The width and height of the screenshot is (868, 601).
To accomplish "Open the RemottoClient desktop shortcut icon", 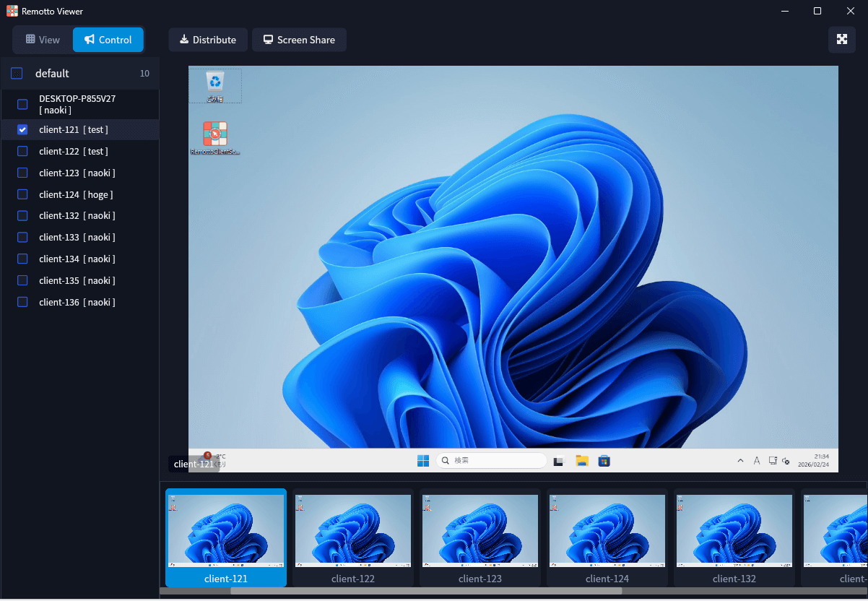I will [214, 134].
